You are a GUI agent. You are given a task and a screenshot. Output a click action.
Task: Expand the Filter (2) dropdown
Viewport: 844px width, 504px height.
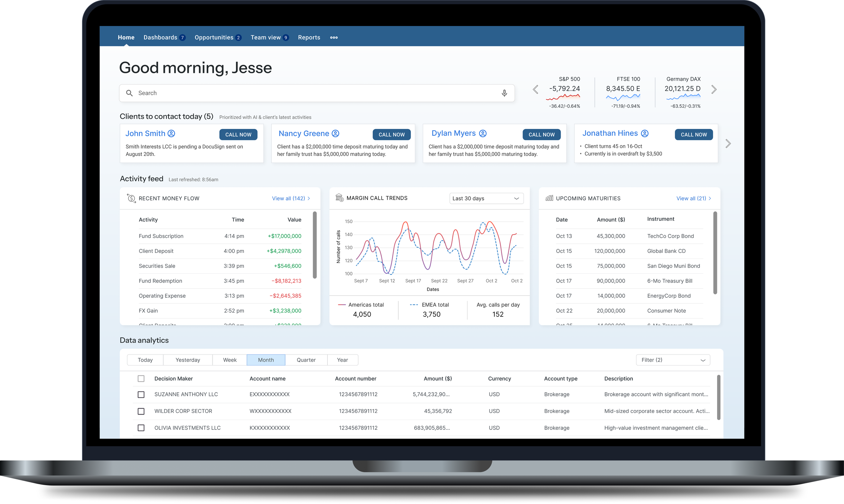[x=672, y=360]
